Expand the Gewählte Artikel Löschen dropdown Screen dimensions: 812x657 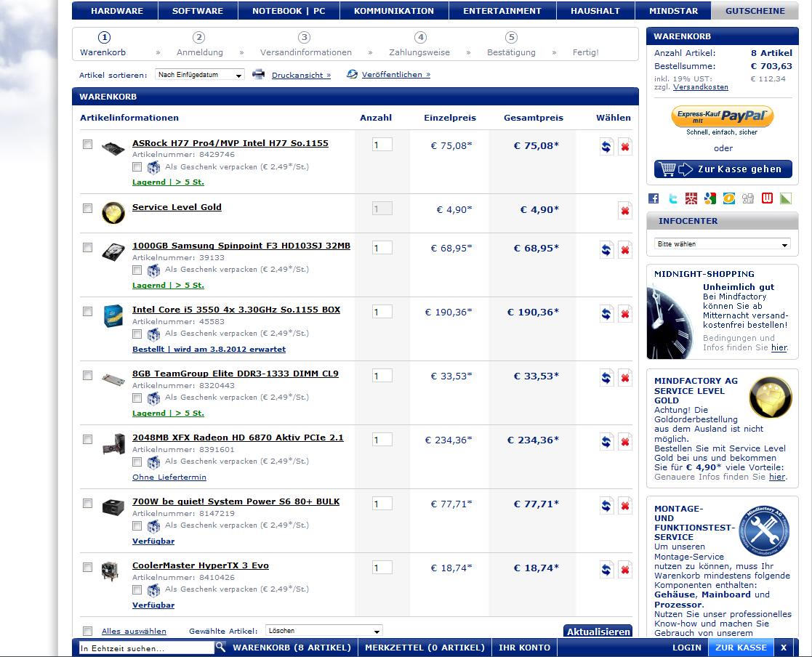(x=324, y=631)
